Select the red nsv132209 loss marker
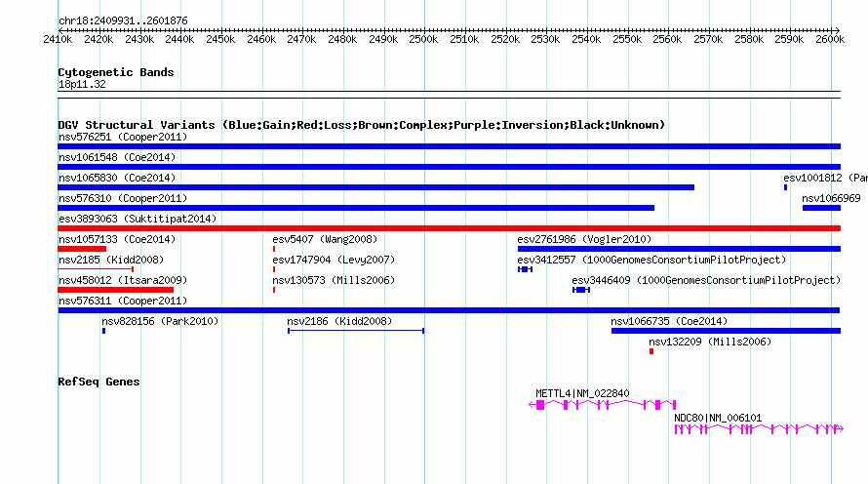Viewport: 868px width, 484px height. (x=651, y=351)
